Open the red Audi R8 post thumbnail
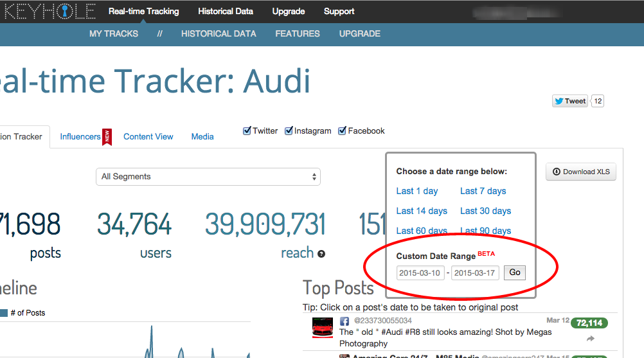 click(323, 328)
